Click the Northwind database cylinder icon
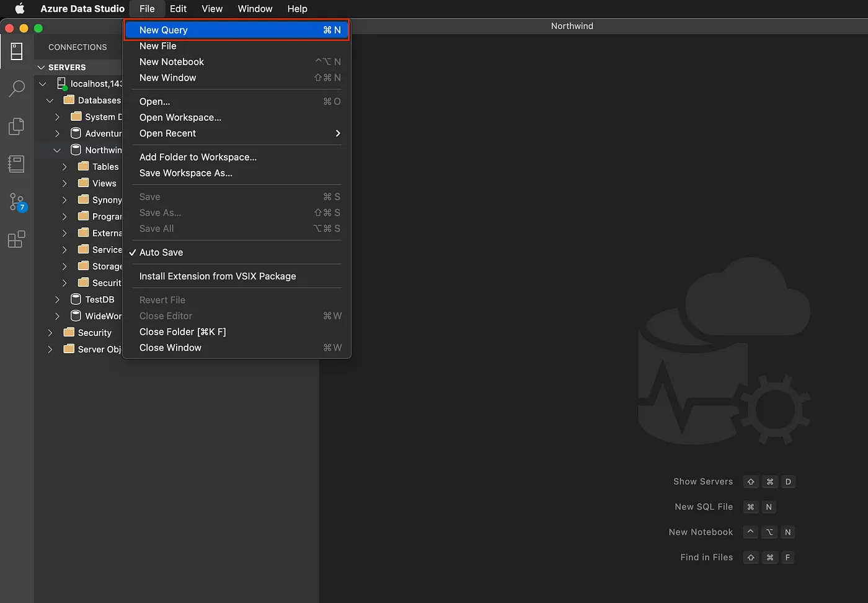The image size is (868, 603). [76, 149]
